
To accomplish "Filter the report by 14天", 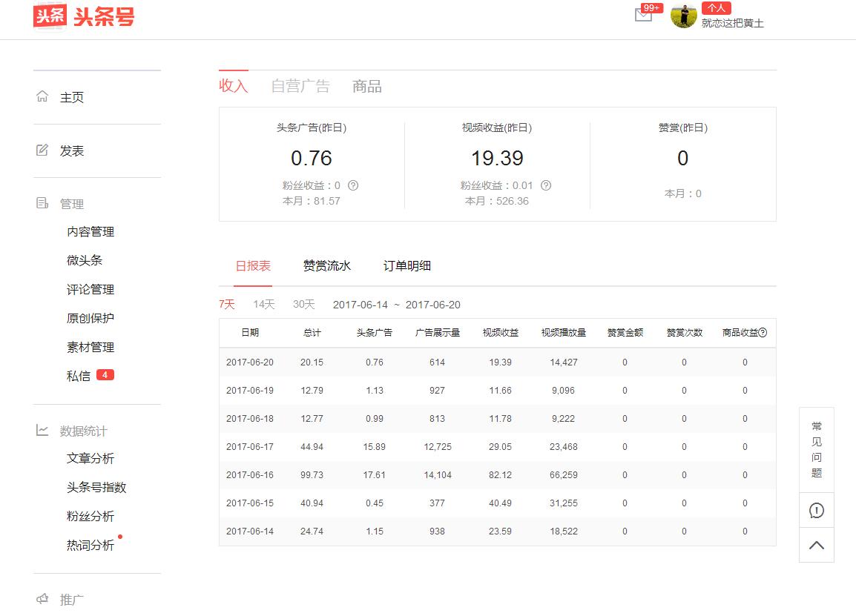I will [x=264, y=304].
